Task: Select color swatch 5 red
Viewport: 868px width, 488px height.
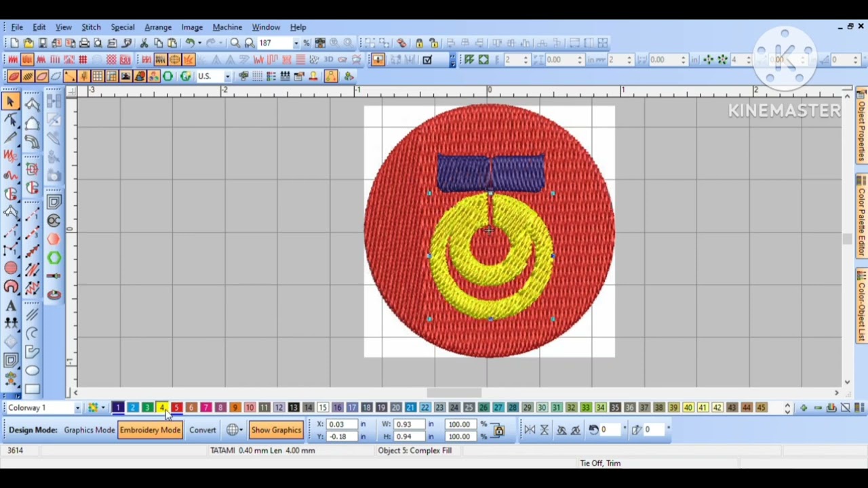Action: [x=176, y=408]
